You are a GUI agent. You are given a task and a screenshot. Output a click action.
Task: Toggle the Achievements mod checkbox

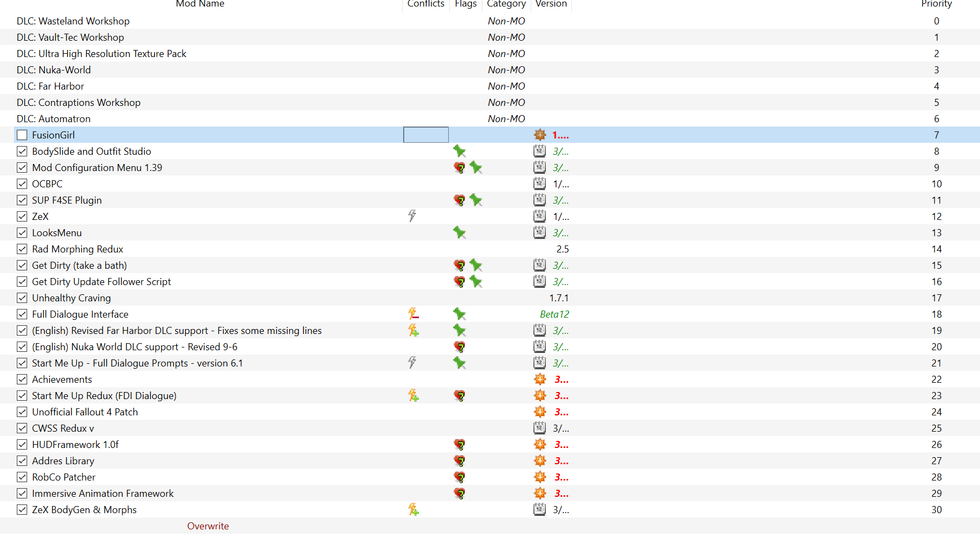[22, 379]
